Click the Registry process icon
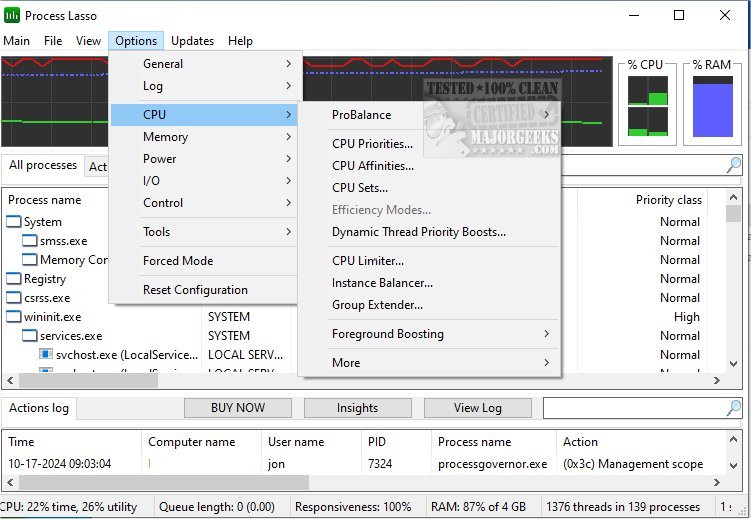 (x=14, y=279)
